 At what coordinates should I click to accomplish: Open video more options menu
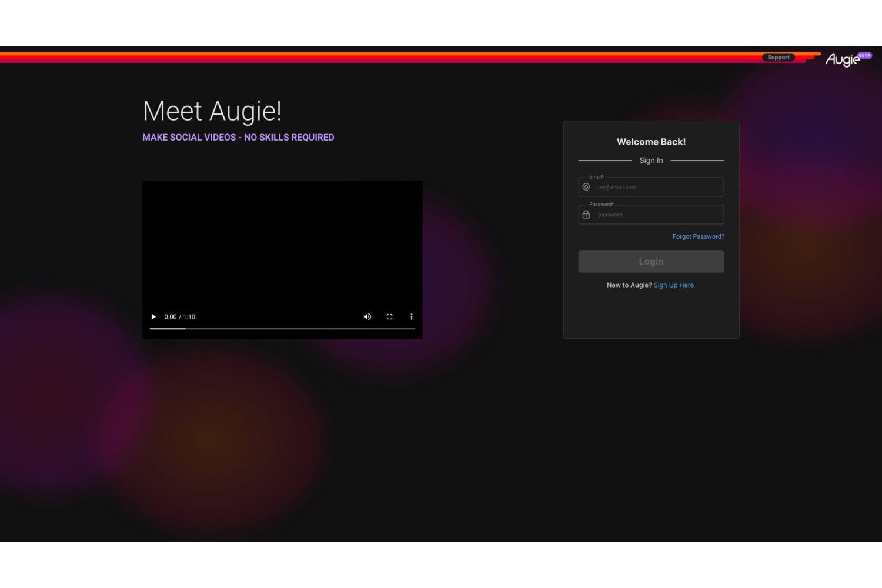tap(412, 316)
